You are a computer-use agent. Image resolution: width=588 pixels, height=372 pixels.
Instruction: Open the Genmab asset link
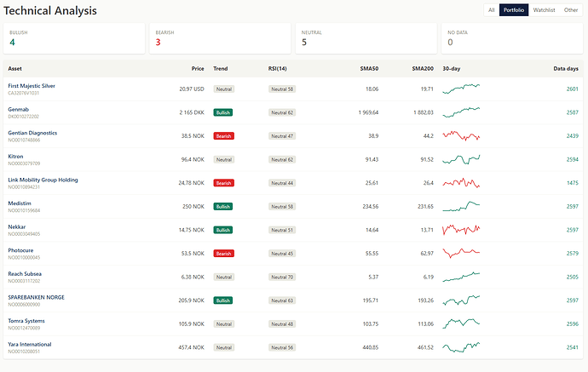click(x=19, y=110)
